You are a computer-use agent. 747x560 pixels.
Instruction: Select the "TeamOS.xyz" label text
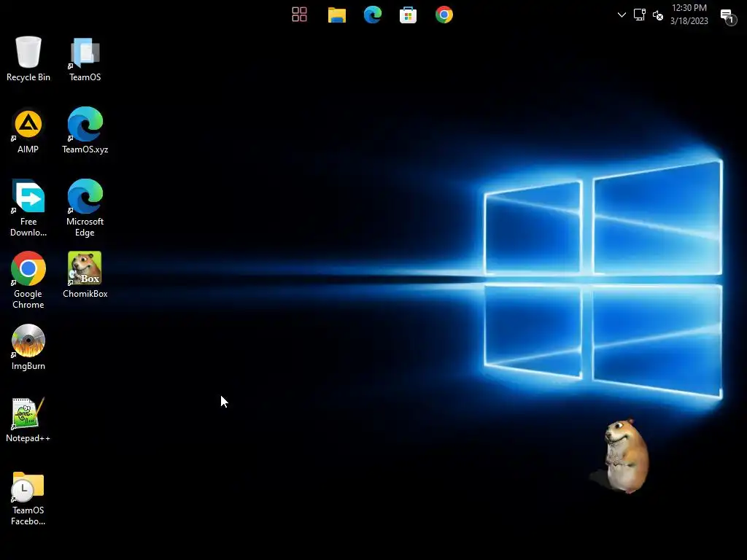click(85, 149)
